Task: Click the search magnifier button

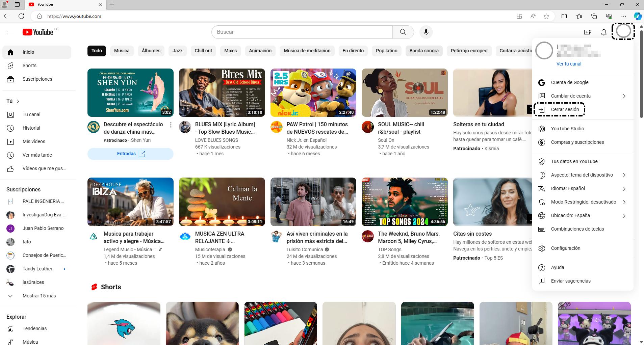Action: click(x=403, y=32)
